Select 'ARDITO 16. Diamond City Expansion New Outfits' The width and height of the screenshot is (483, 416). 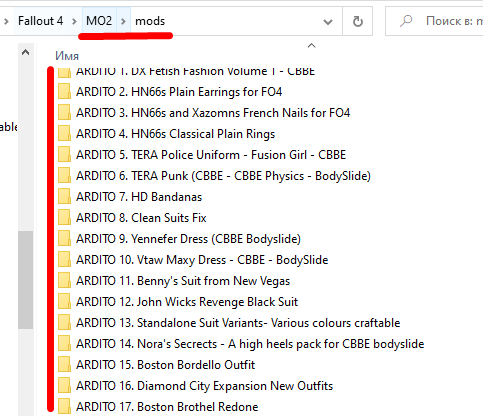205,386
